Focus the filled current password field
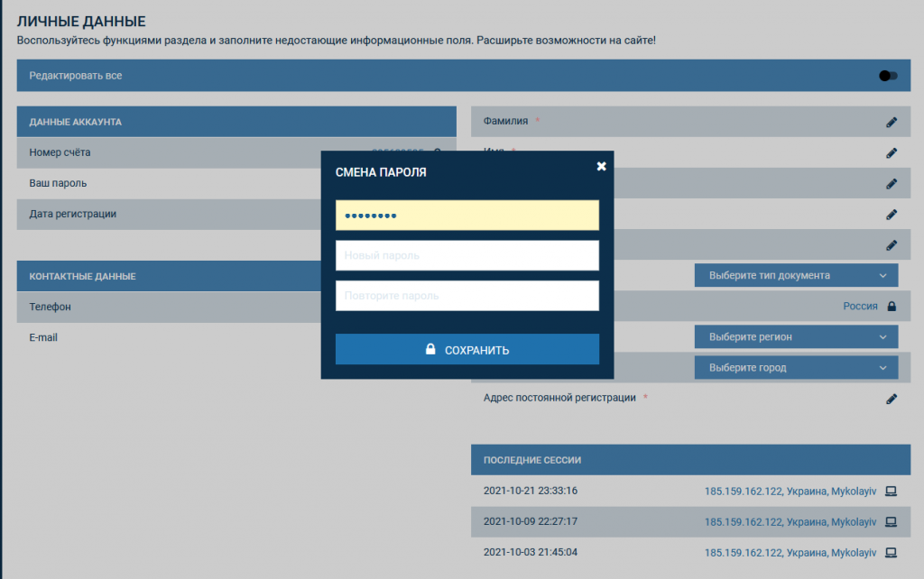Image resolution: width=924 pixels, height=579 pixels. tap(467, 216)
